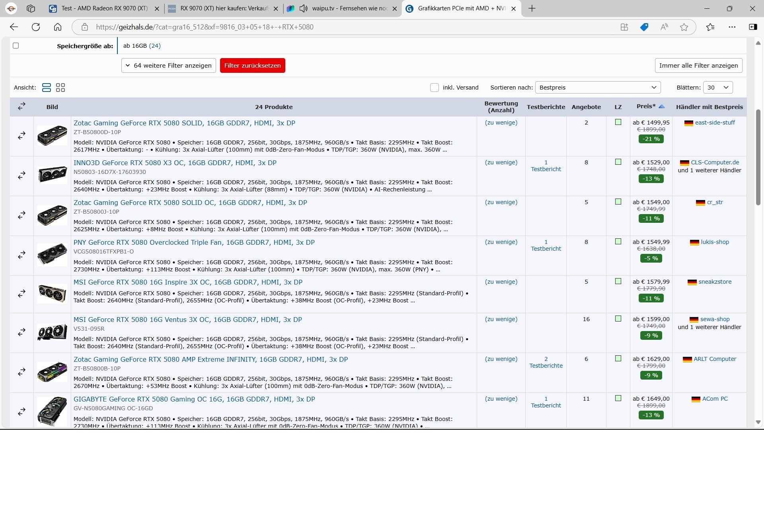Switch to Test AMD Radeon RX 9070 tab
764x532 pixels.
(104, 8)
